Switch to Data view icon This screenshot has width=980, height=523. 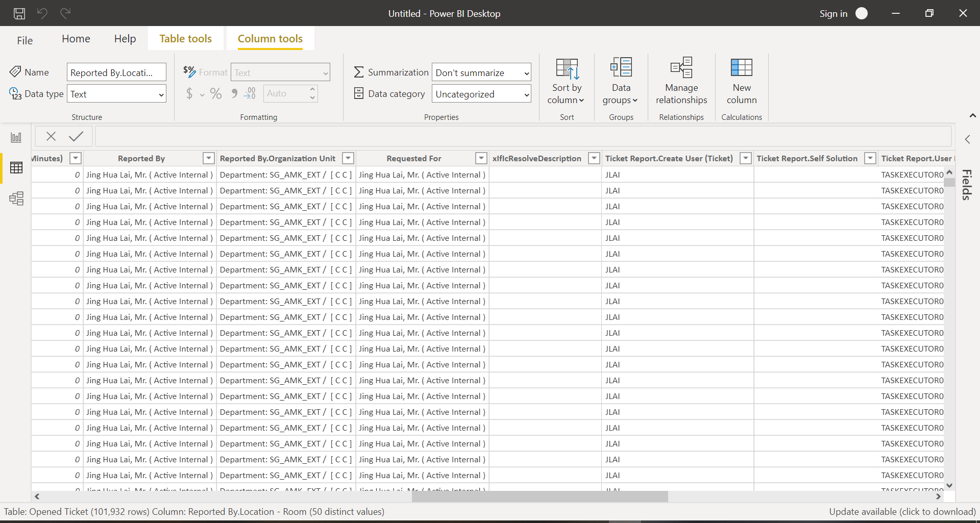pyautogui.click(x=16, y=167)
